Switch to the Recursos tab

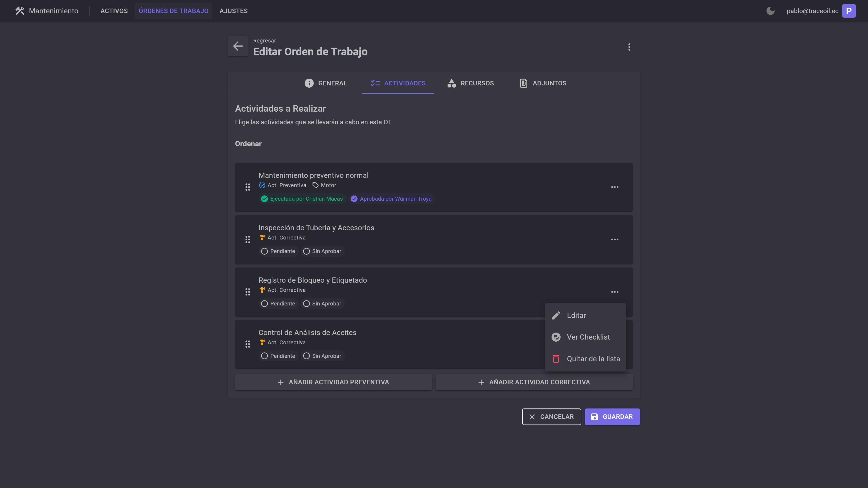pos(470,83)
